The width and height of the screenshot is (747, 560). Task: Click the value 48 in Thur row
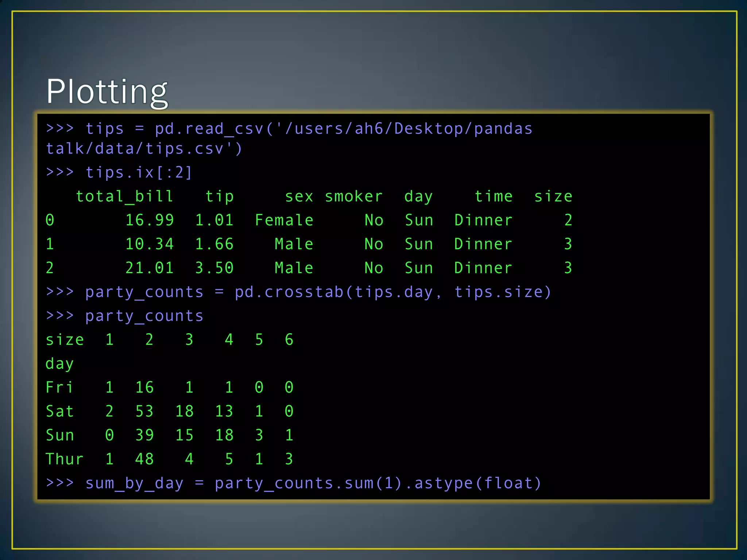(144, 459)
